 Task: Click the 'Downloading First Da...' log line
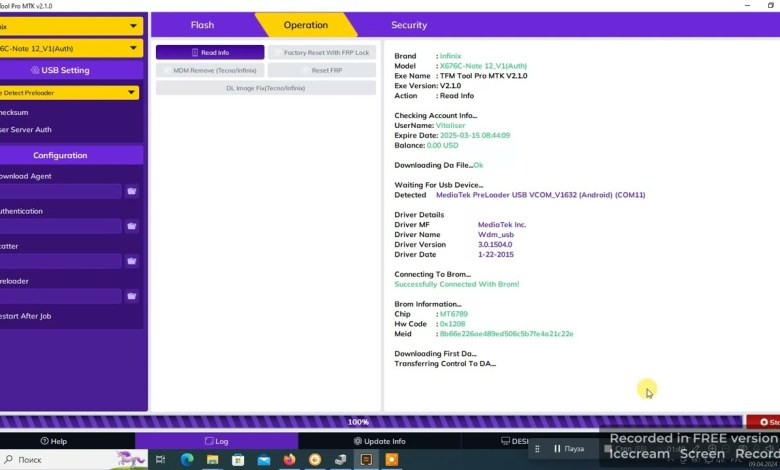pos(435,354)
